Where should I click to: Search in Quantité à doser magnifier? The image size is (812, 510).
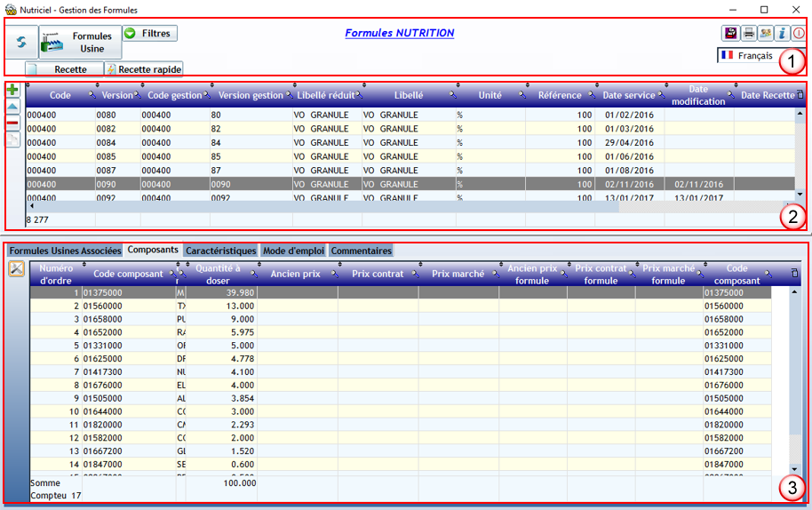coord(254,274)
